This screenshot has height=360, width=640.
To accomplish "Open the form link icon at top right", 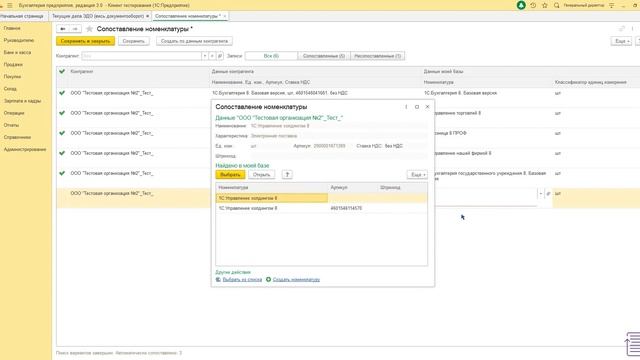I will [622, 29].
